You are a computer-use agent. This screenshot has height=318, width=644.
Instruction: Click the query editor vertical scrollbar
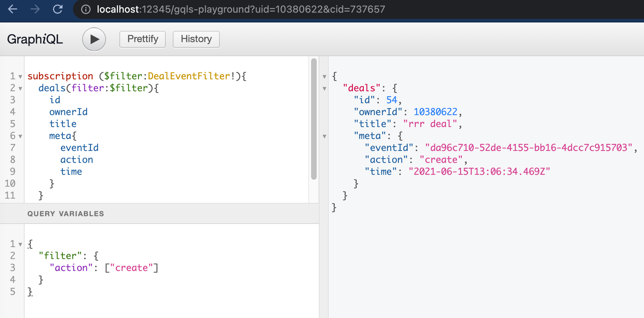click(314, 119)
